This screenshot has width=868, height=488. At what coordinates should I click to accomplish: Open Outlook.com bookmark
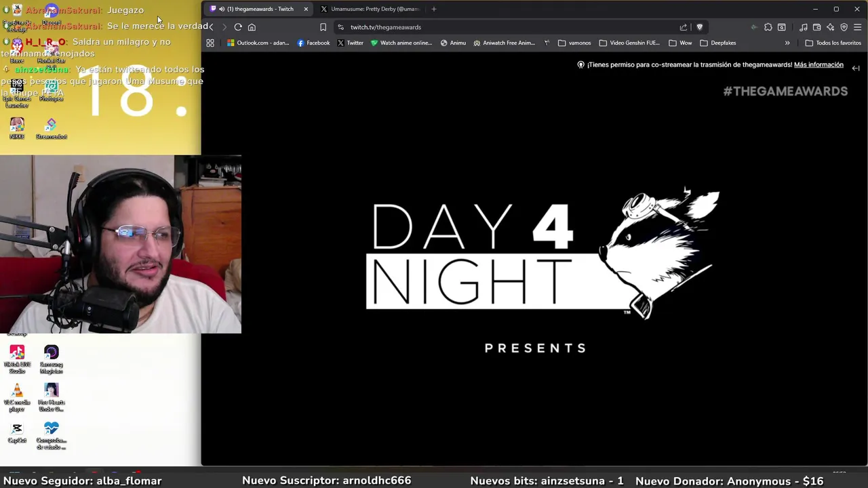coord(258,43)
